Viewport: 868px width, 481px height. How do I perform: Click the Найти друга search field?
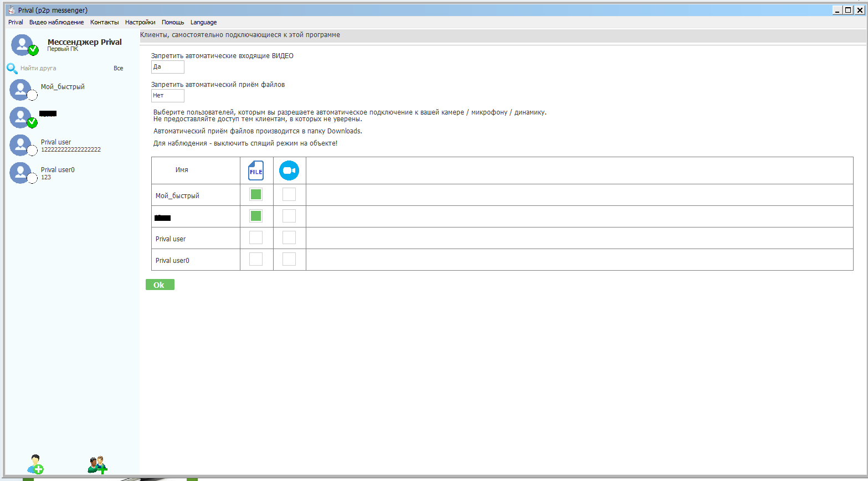[61, 69]
